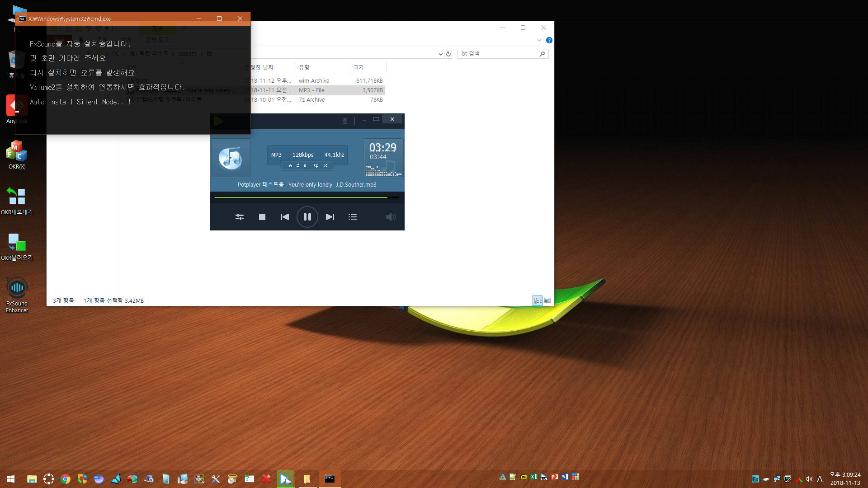Open the PotPlayer equalizer control panel

pyautogui.click(x=240, y=217)
